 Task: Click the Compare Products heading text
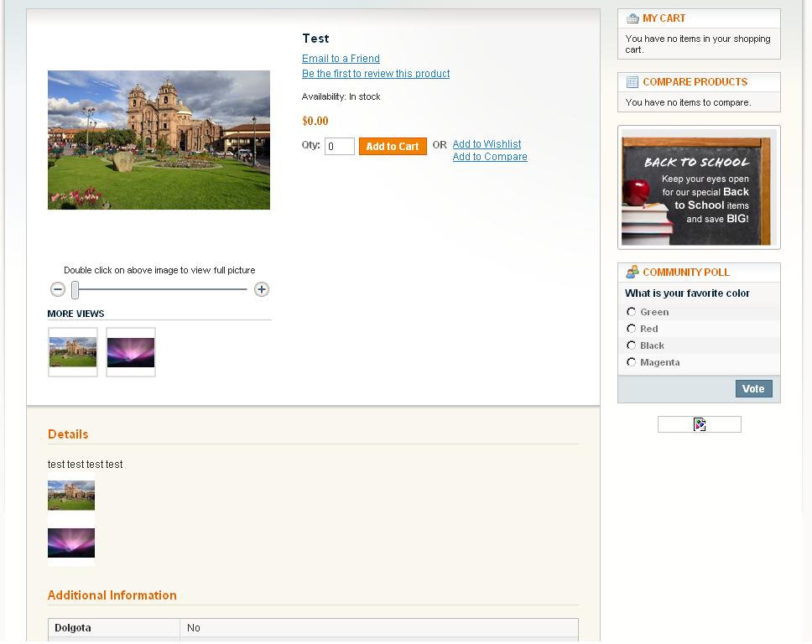tap(695, 82)
